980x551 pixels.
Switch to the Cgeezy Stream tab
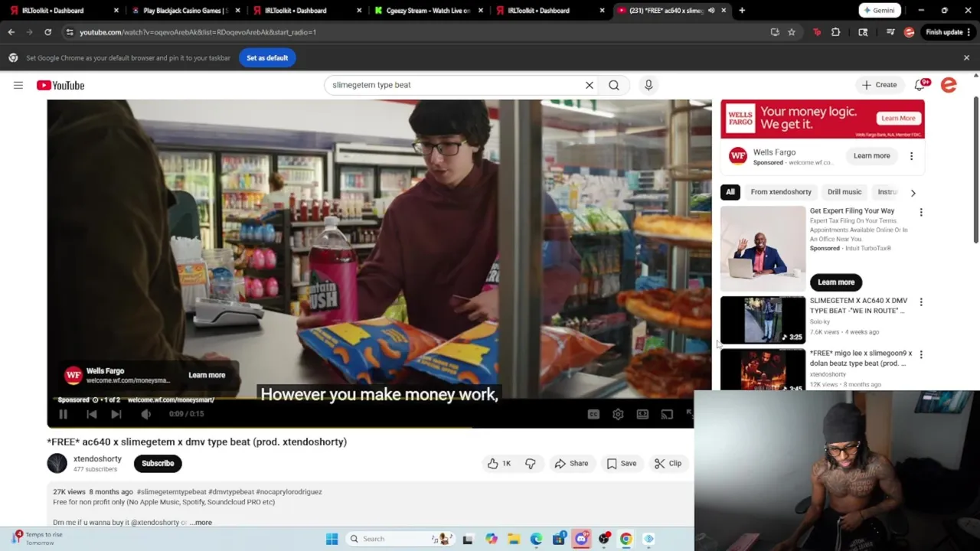[x=428, y=11]
